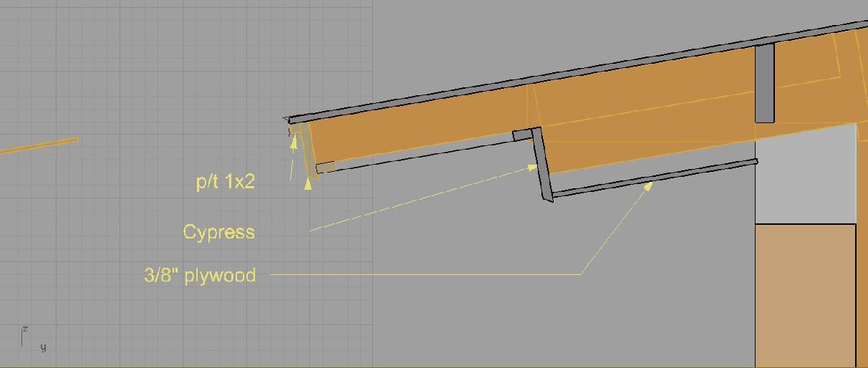This screenshot has width=868, height=368.
Task: Select the dark gray vertical bracket in rafter
Action: [x=765, y=84]
